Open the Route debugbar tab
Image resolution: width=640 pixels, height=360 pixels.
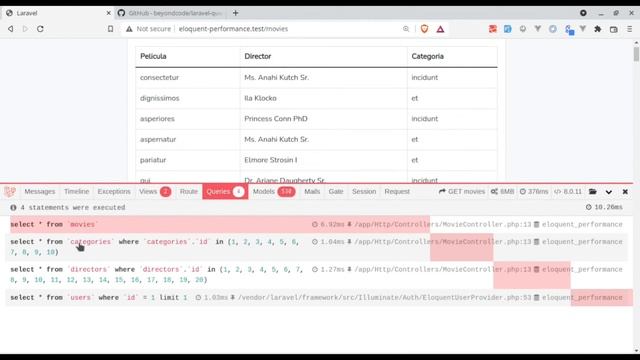pyautogui.click(x=189, y=191)
